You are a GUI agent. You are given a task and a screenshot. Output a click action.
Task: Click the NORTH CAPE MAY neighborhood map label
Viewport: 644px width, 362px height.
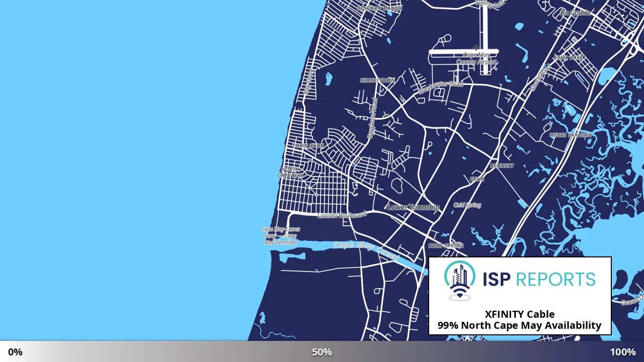coord(290,172)
